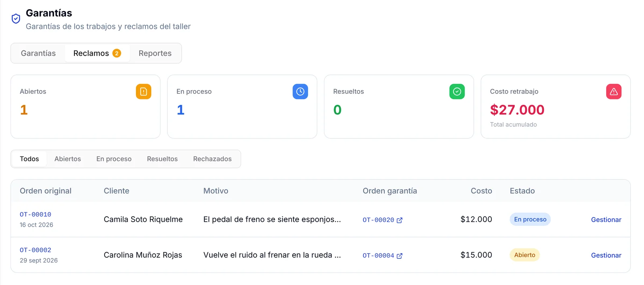The width and height of the screenshot is (644, 285).
Task: Click motive text 'Vuelve el ruido al frenar en la rueda ...'
Action: (272, 255)
